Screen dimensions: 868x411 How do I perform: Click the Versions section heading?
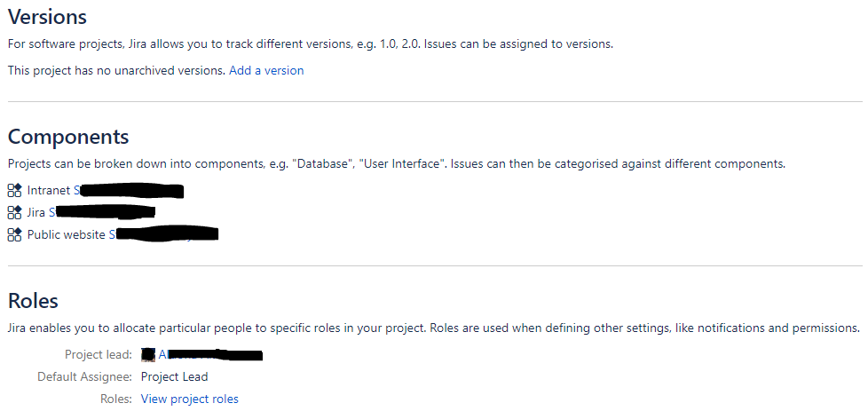pos(47,17)
